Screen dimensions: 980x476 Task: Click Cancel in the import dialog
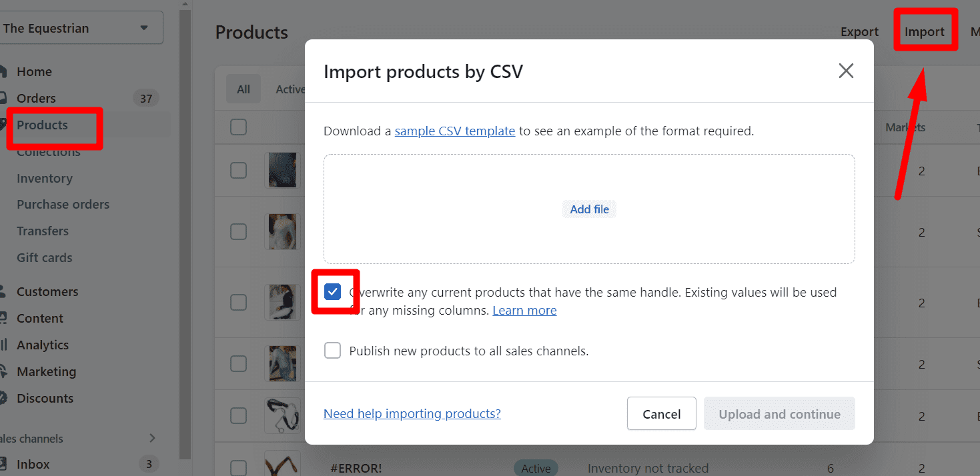[662, 414]
